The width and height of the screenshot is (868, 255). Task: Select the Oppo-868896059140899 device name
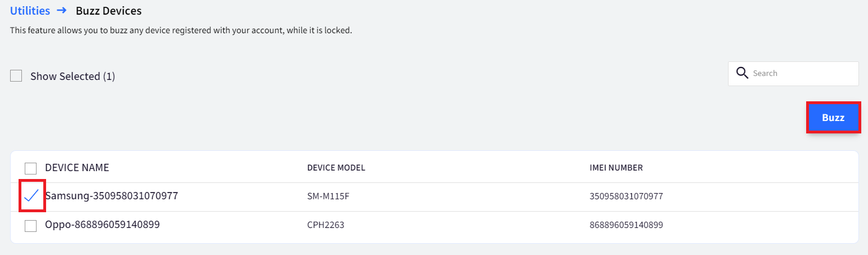pos(102,225)
